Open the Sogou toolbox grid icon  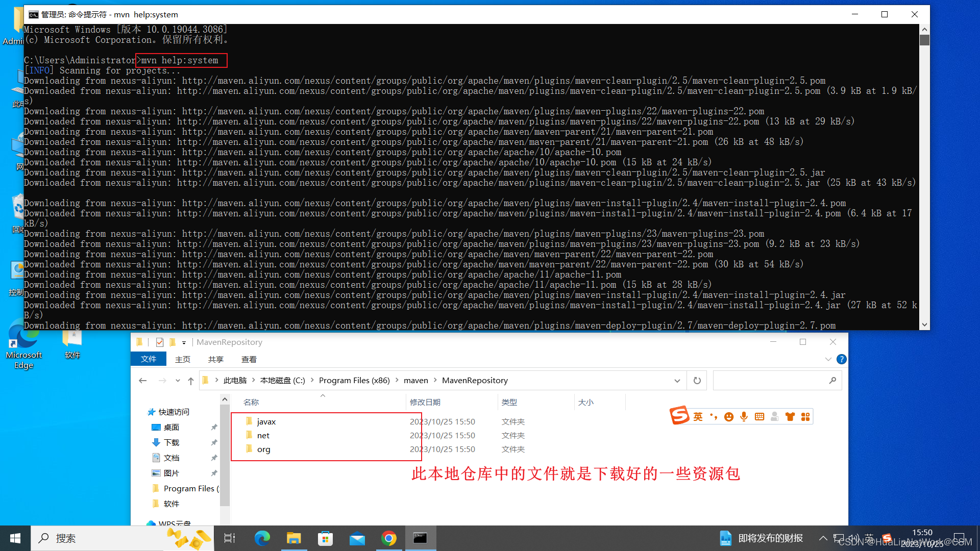tap(805, 417)
